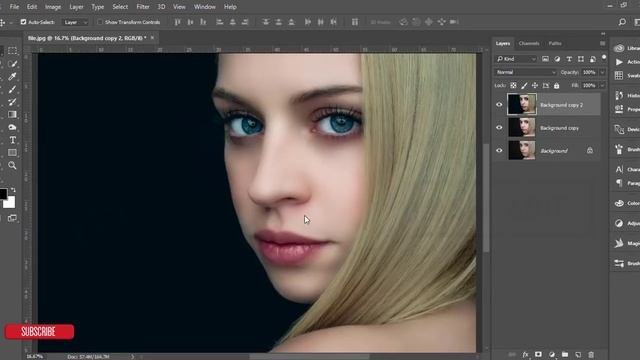
Task: Lock all layer attributes
Action: click(x=556, y=86)
